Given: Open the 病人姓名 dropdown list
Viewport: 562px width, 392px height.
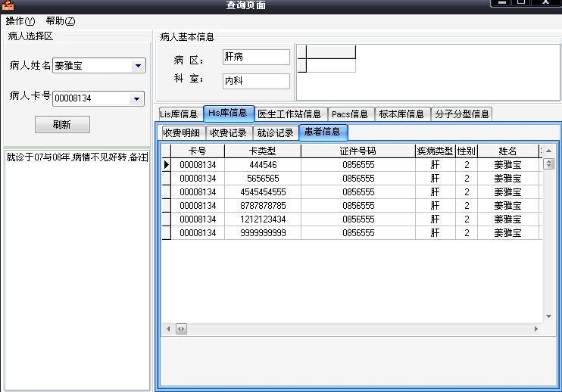Looking at the screenshot, I should point(138,66).
